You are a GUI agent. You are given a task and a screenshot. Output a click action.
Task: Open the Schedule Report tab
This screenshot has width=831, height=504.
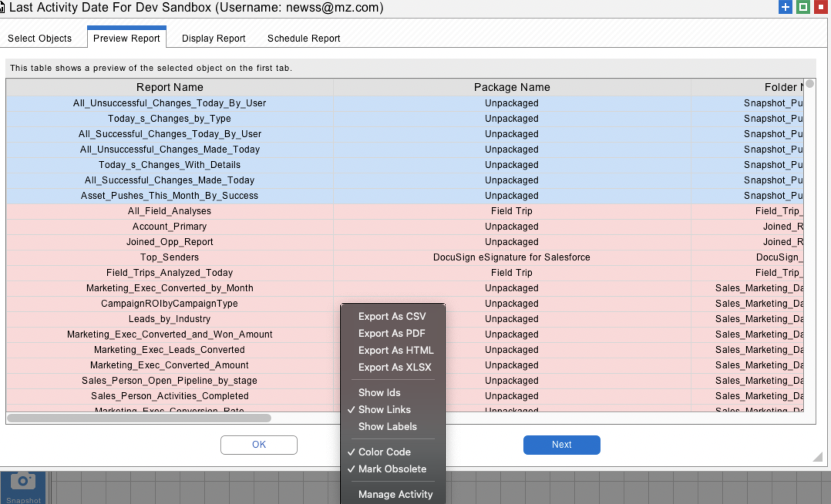tap(303, 39)
